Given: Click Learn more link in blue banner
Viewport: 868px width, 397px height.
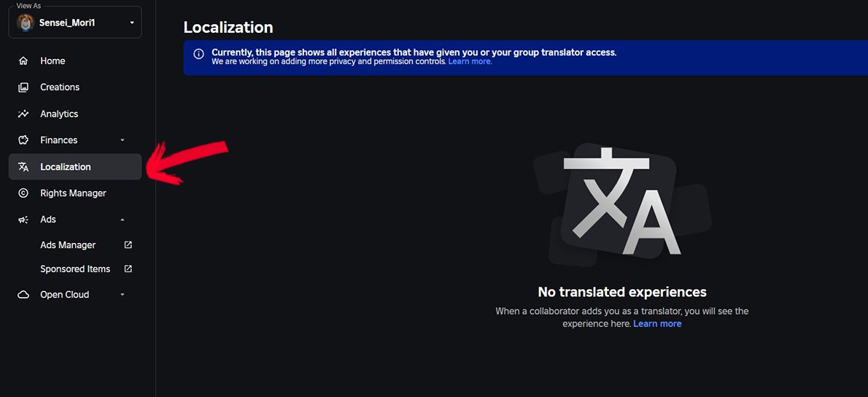Looking at the screenshot, I should coord(470,61).
